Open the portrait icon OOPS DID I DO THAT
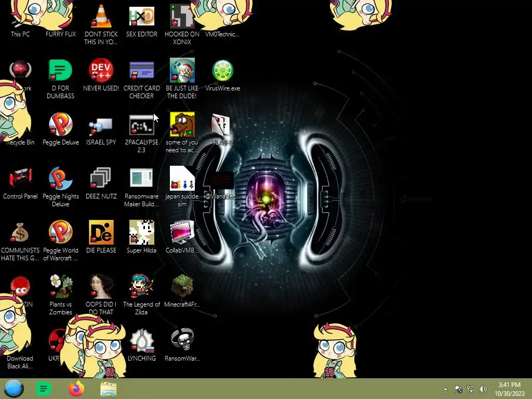Screen dimensions: 532x399 [x=101, y=286]
